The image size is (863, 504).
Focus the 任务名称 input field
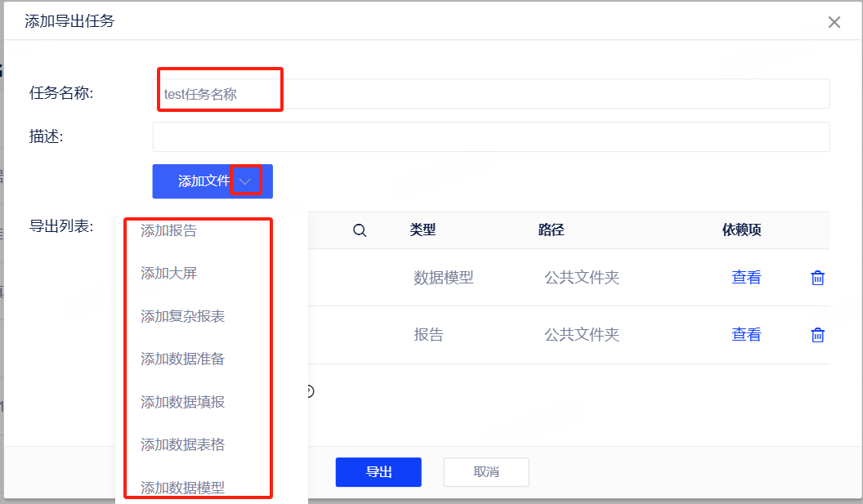490,94
